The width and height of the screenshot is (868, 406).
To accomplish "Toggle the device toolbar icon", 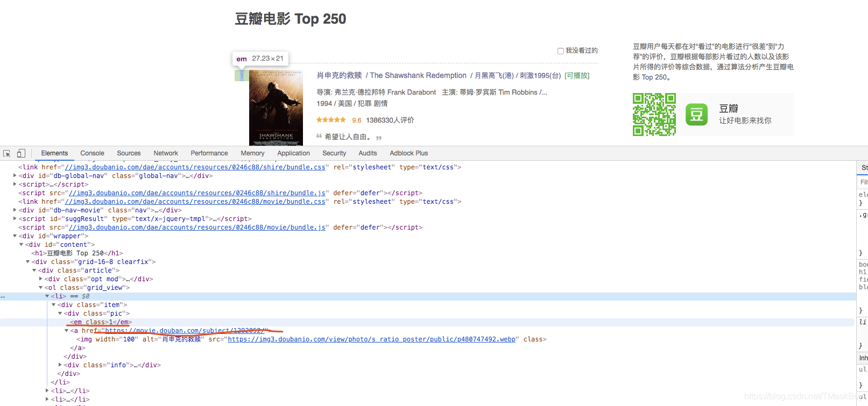I will tap(21, 153).
